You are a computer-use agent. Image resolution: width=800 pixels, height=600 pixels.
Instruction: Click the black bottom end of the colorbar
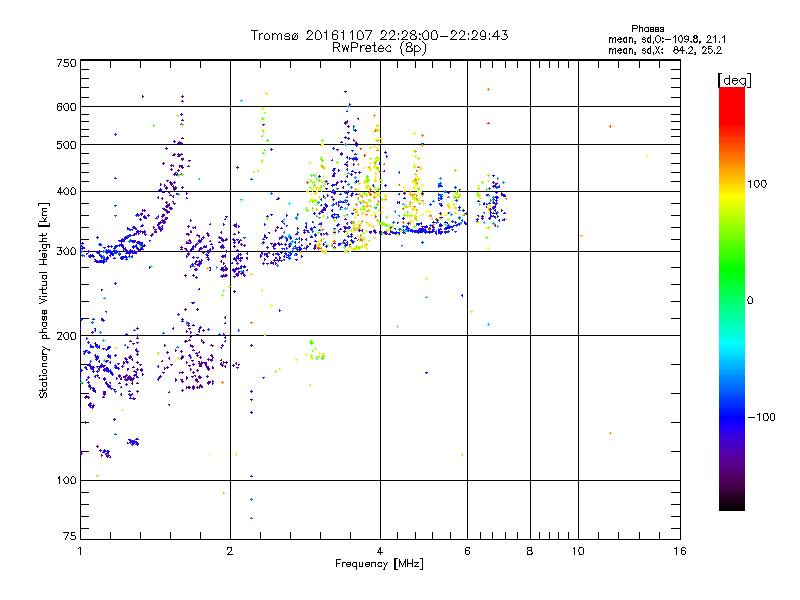click(x=732, y=503)
